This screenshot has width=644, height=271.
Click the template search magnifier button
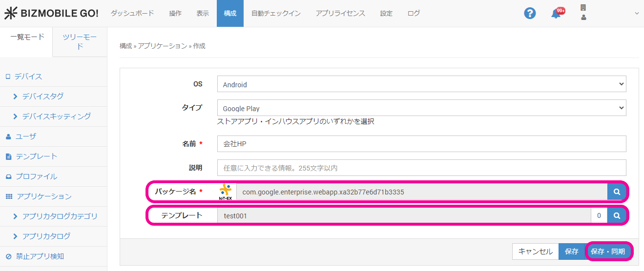617,215
